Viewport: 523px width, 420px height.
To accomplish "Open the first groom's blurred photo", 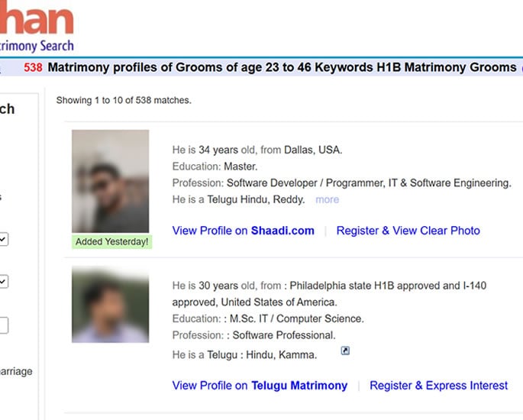I will click(x=111, y=181).
